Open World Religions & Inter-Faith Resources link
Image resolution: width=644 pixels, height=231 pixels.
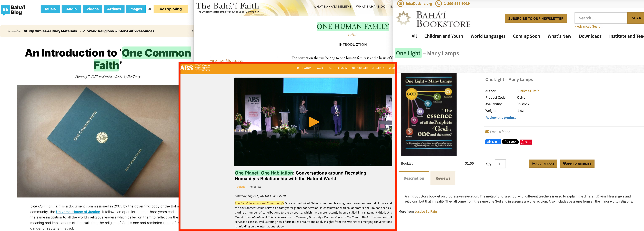tap(121, 31)
